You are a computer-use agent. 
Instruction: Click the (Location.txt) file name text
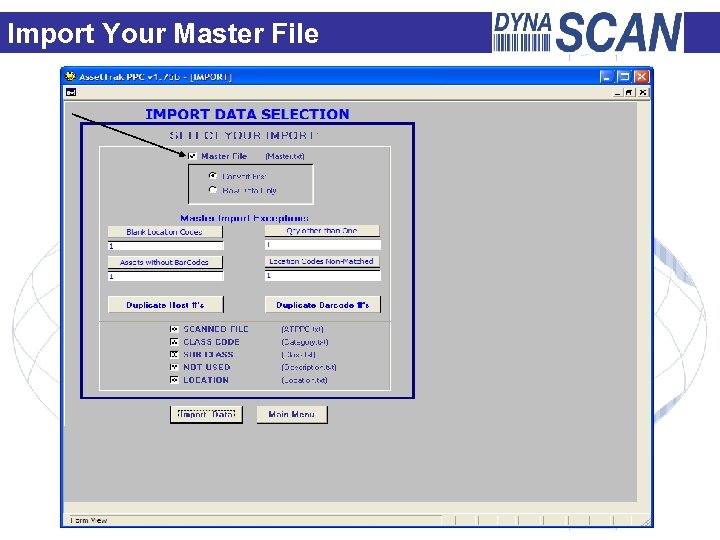[x=304, y=380]
